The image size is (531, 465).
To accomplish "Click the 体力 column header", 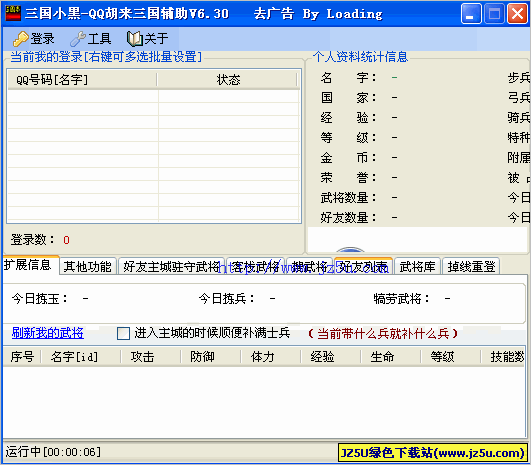I will click(270, 357).
